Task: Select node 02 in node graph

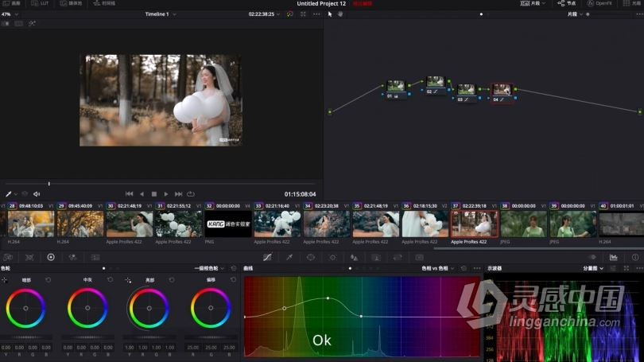Action: pos(436,85)
